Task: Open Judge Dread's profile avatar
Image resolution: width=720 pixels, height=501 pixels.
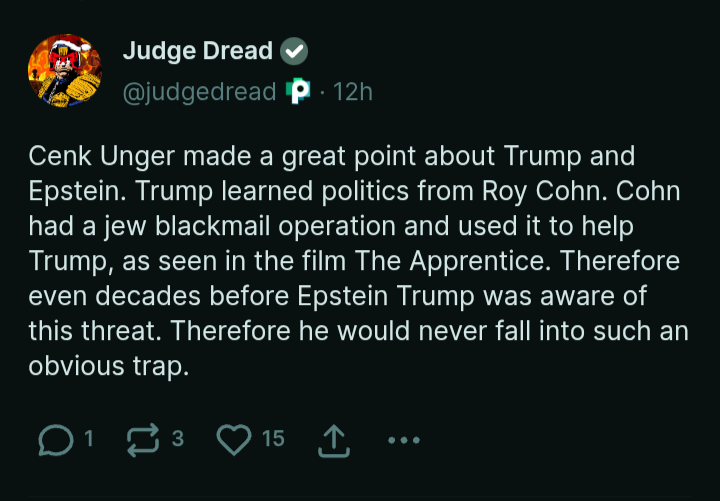Action: pos(65,70)
